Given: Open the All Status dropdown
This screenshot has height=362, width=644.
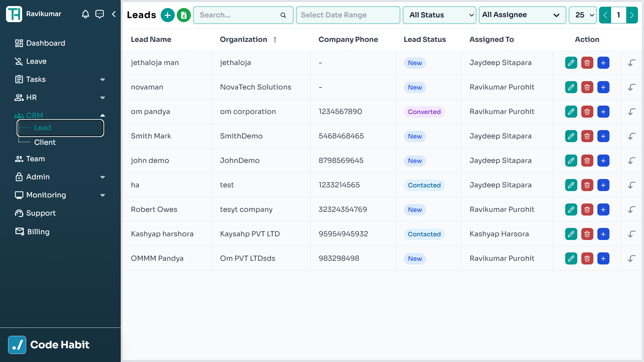Looking at the screenshot, I should [439, 15].
